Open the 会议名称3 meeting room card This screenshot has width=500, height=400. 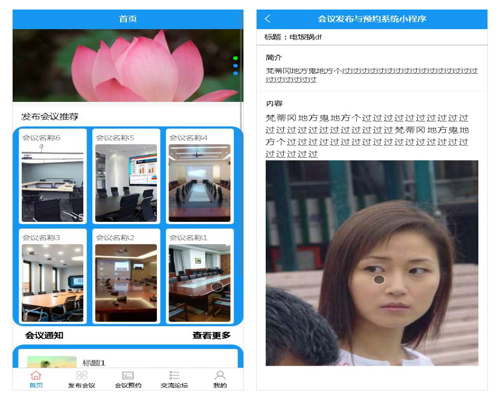pos(53,276)
